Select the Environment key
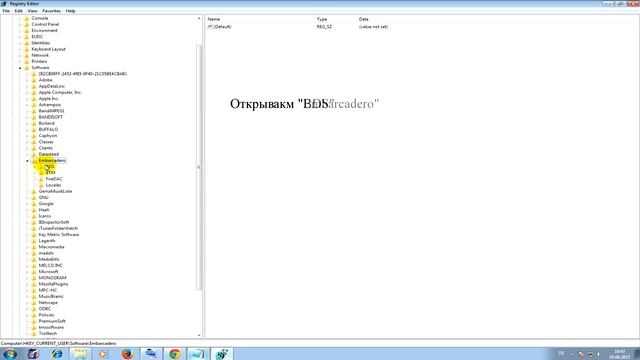 [44, 31]
